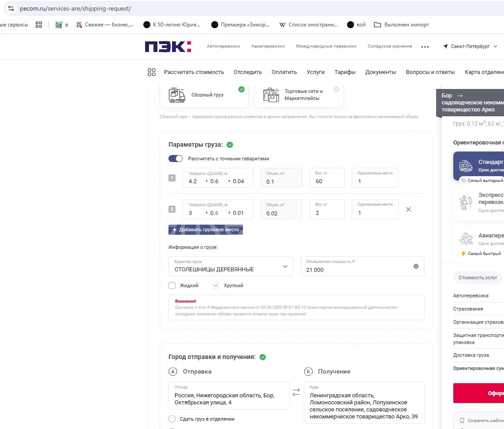The image size is (504, 429).
Task: Open the Авиаперевозки top link
Action: click(x=268, y=46)
